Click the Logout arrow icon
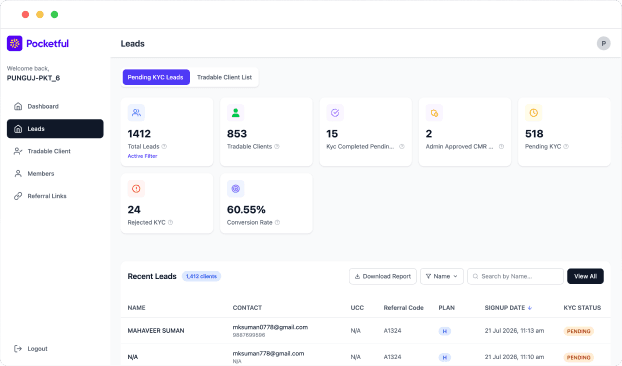622x366 pixels. click(x=18, y=349)
